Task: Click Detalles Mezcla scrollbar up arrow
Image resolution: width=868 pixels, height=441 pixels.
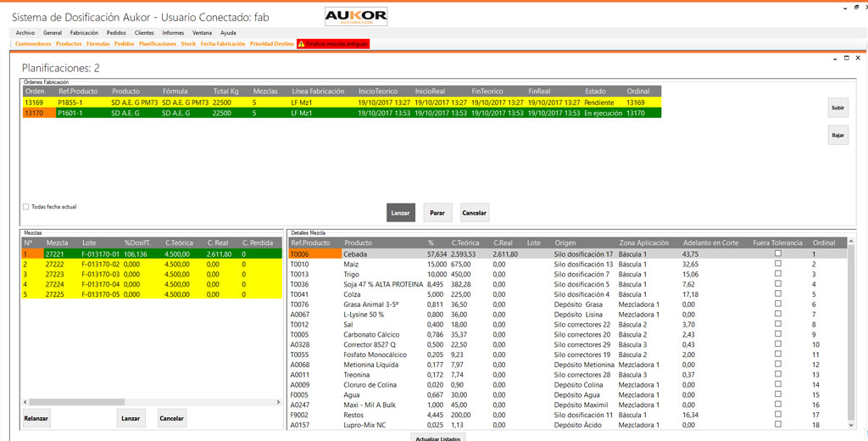Action: coord(851,242)
